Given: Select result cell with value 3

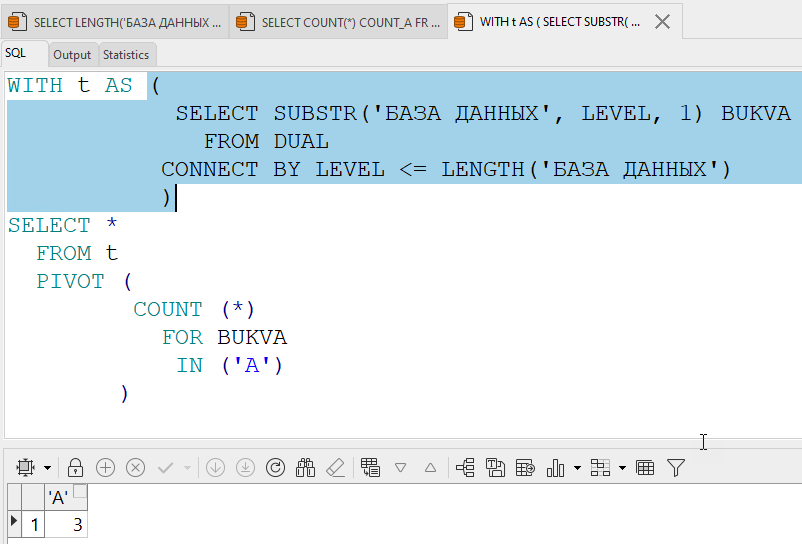Looking at the screenshot, I should pos(66,523).
